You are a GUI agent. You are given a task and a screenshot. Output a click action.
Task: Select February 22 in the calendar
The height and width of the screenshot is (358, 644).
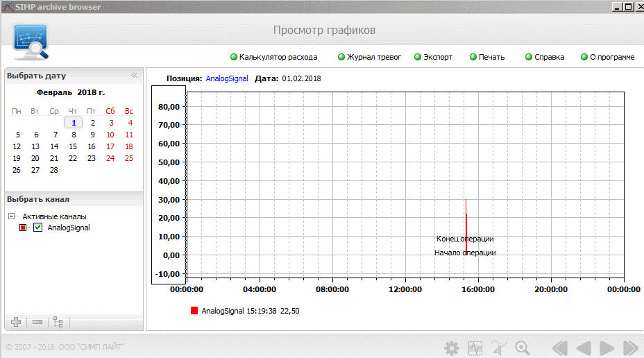click(x=73, y=158)
